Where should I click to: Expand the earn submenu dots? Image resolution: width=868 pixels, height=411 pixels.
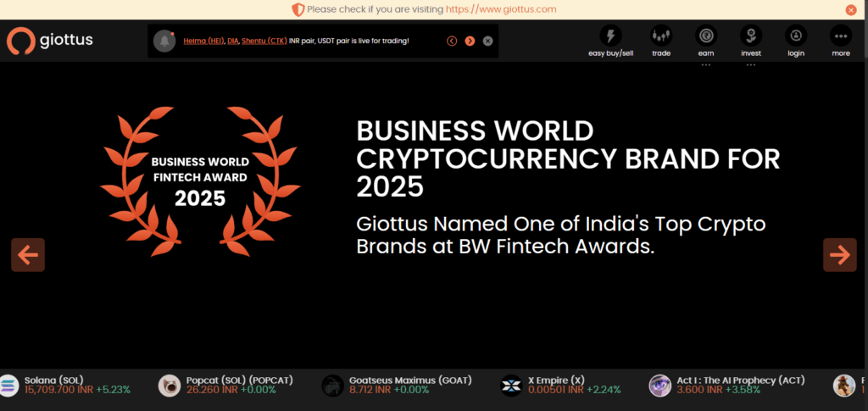(706, 64)
